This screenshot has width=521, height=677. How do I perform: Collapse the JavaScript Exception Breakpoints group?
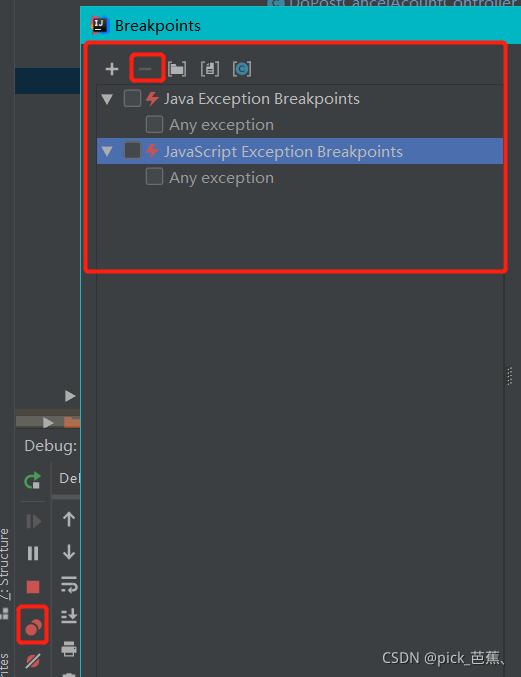click(107, 152)
